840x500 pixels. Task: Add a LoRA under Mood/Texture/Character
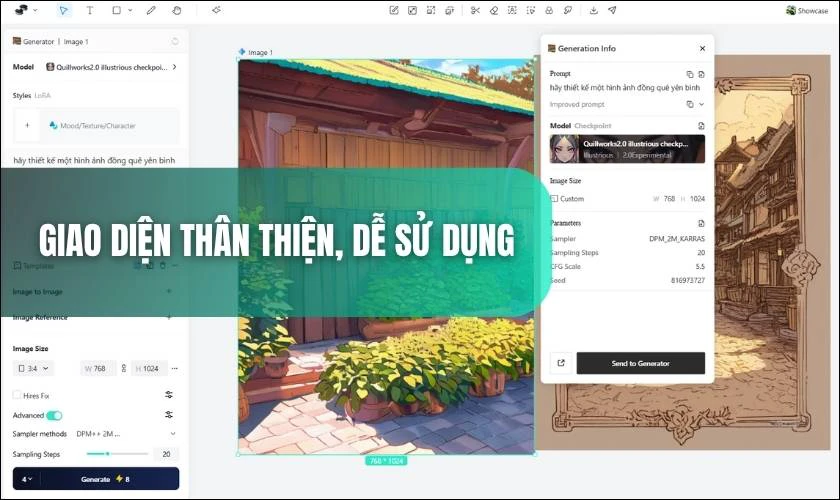27,125
